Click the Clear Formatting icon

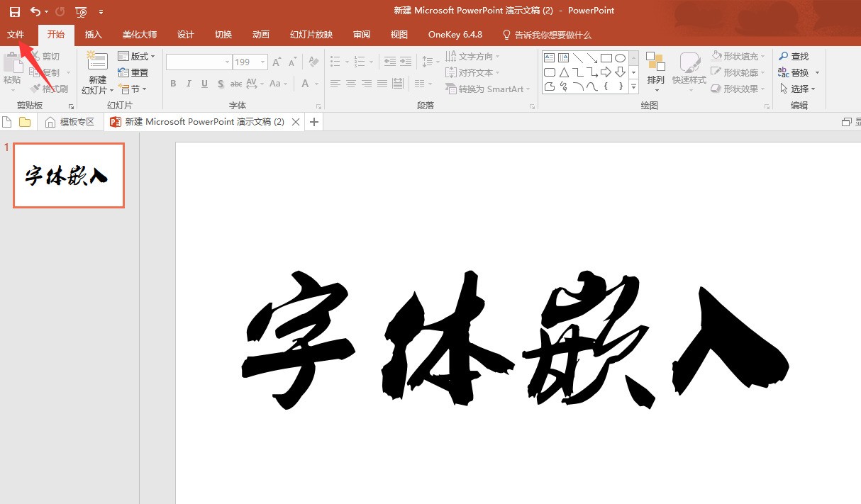(x=313, y=62)
